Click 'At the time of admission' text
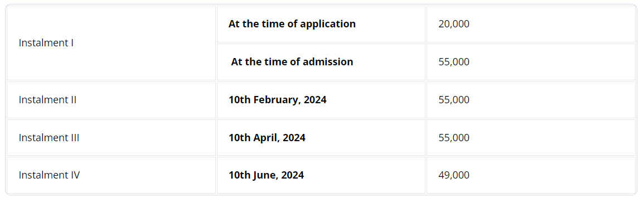The image size is (644, 202). point(292,62)
